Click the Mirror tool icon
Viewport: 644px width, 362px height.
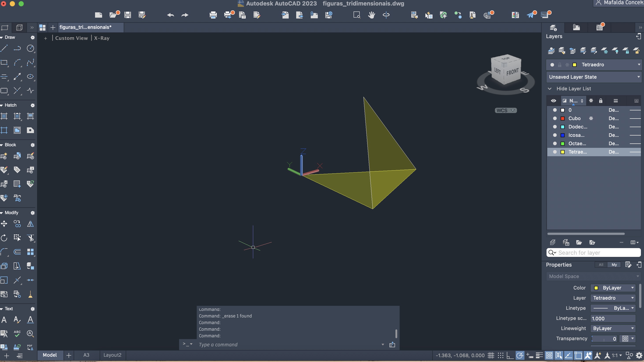coord(30,224)
